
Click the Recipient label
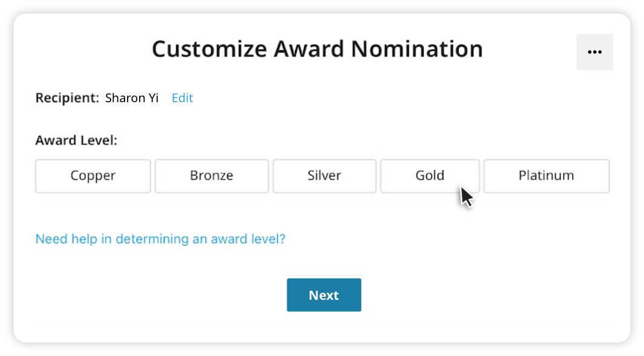(x=67, y=98)
